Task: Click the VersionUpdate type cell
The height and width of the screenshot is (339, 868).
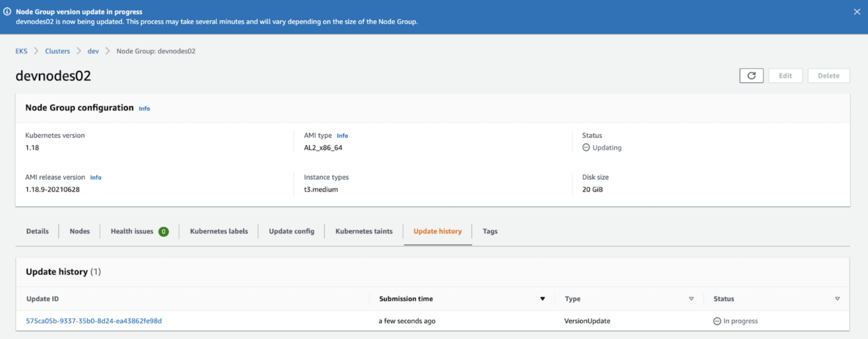Action: (587, 321)
